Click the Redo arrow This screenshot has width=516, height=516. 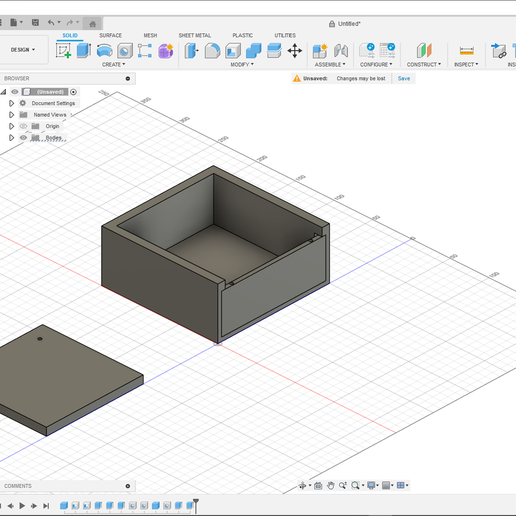[x=70, y=23]
